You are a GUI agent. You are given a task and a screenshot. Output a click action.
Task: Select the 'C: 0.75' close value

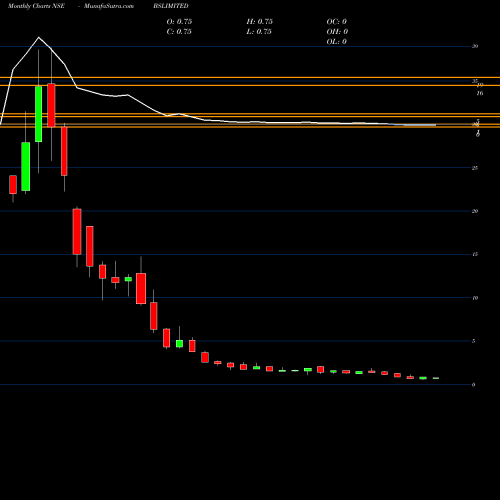pyautogui.click(x=179, y=32)
